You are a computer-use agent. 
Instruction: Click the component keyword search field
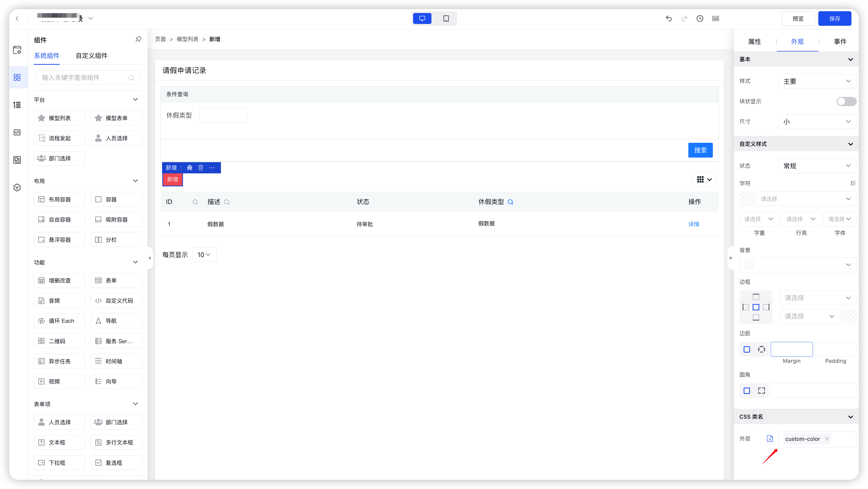tap(84, 78)
